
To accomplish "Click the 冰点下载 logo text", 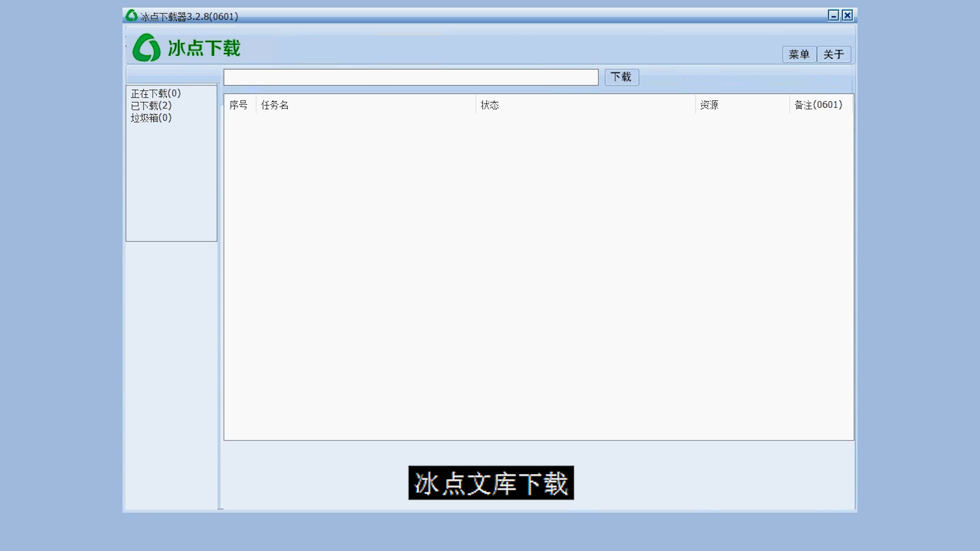I will pos(204,48).
